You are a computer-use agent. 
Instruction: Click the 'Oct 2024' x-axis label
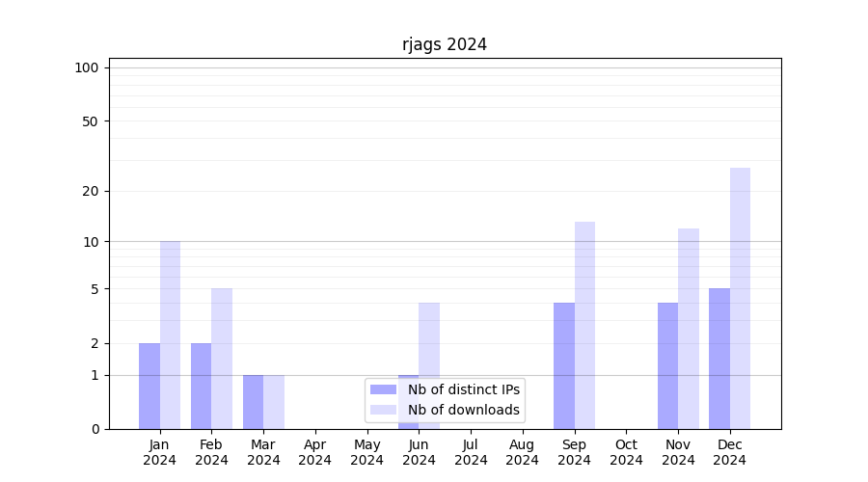[626, 452]
